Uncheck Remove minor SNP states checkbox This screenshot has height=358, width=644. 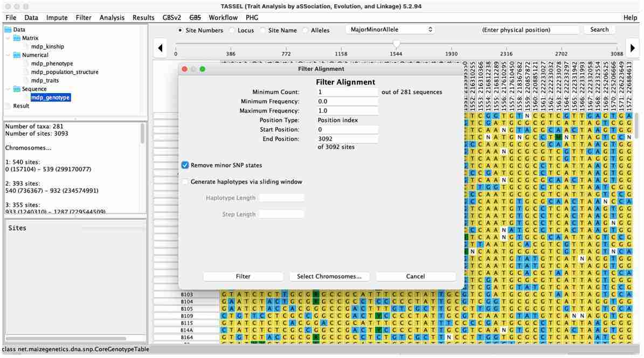(x=185, y=165)
